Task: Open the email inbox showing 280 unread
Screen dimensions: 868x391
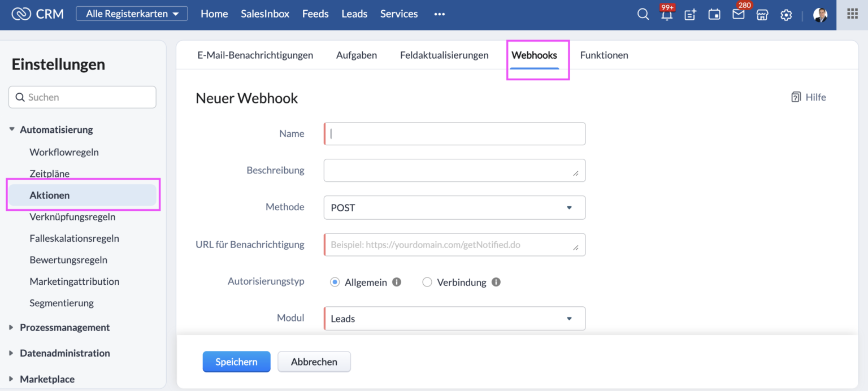Action: (738, 15)
